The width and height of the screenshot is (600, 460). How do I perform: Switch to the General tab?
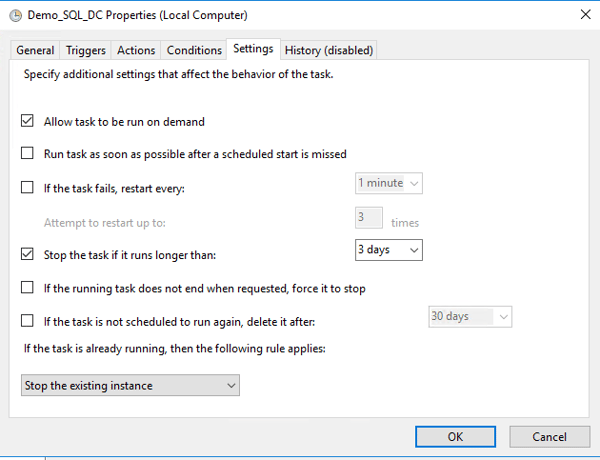[x=35, y=51]
